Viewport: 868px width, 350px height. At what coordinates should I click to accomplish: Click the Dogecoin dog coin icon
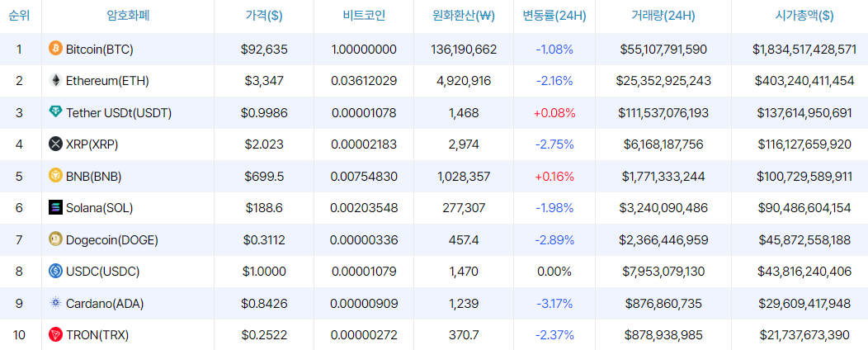pyautogui.click(x=55, y=239)
